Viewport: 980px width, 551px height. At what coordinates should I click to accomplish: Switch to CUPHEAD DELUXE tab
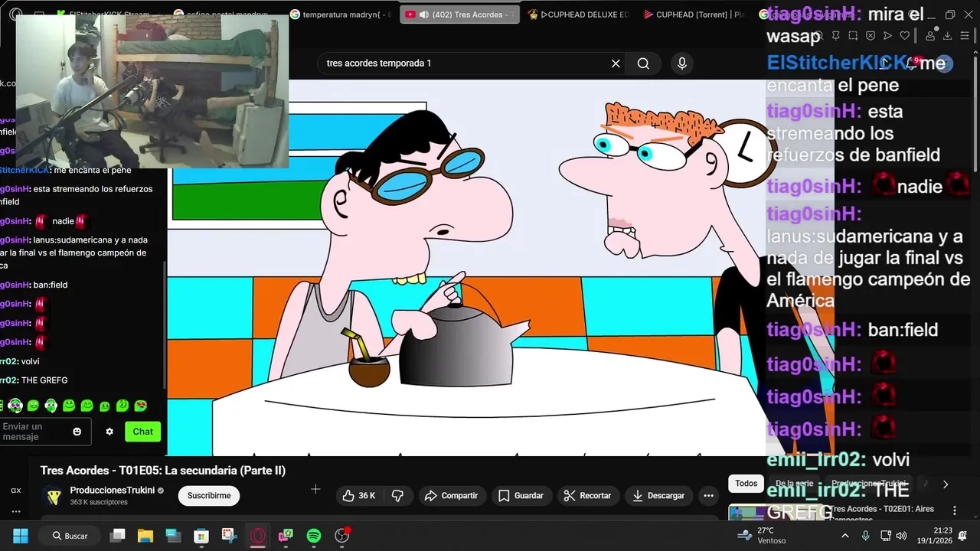click(578, 15)
